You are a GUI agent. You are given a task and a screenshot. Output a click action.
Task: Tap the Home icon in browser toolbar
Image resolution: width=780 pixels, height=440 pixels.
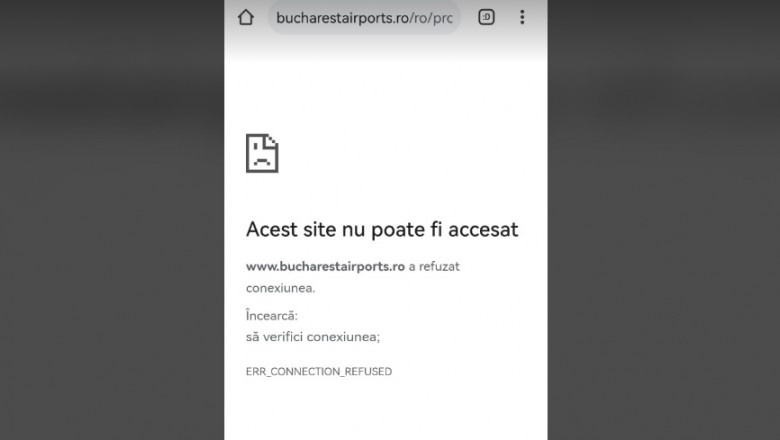246,17
